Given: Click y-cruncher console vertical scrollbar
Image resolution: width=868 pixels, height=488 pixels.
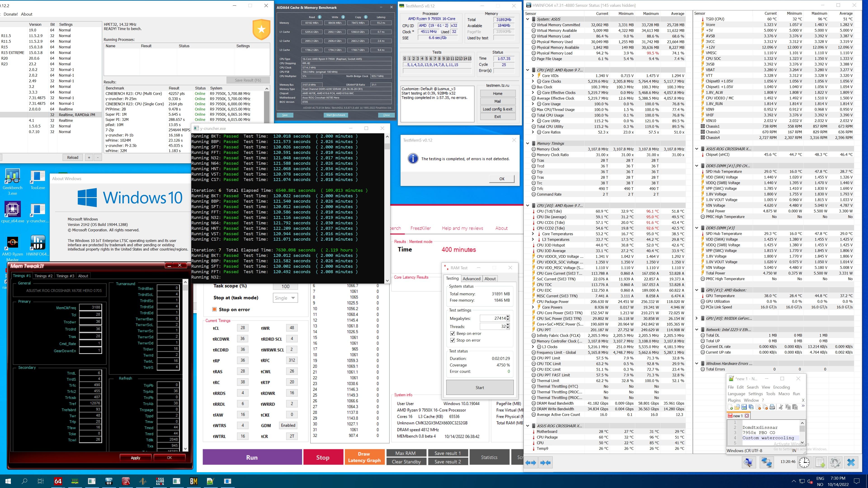Looking at the screenshot, I should pyautogui.click(x=387, y=208).
